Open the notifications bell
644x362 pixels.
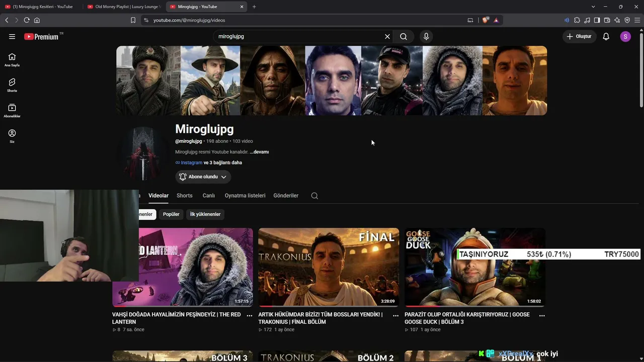pyautogui.click(x=606, y=37)
